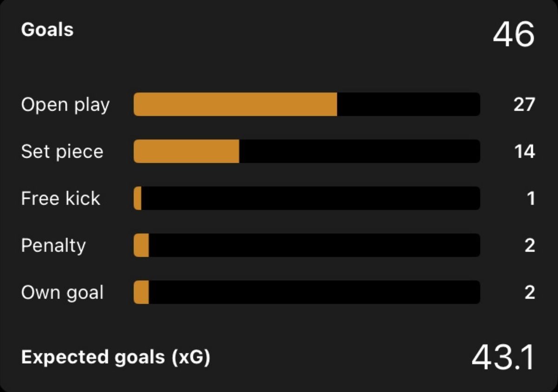The width and height of the screenshot is (558, 392).
Task: Click the Own goal label
Action: coord(62,293)
